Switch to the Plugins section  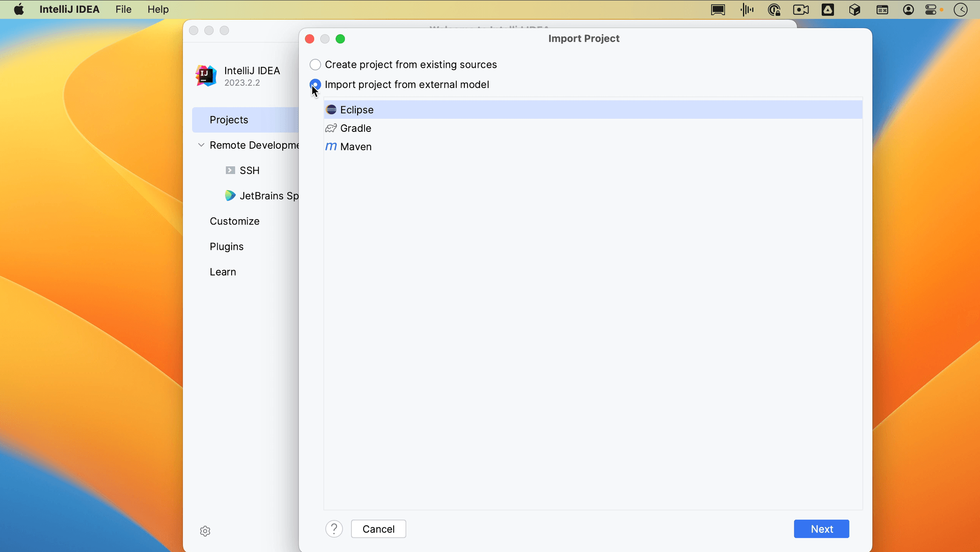[x=227, y=247]
